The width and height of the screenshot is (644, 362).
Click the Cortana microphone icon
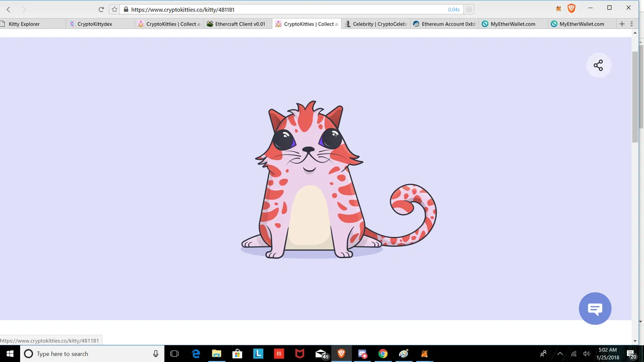pyautogui.click(x=155, y=354)
